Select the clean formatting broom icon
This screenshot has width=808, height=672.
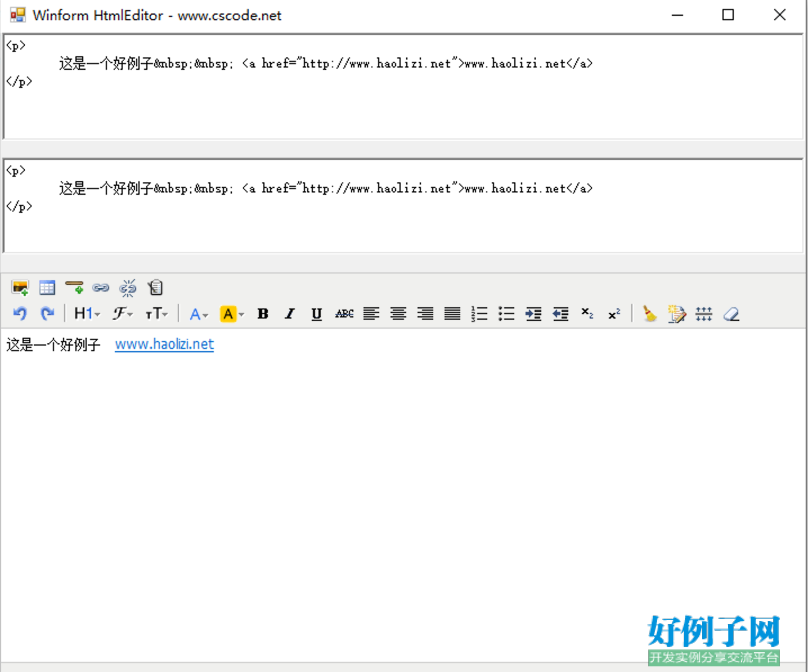(650, 313)
